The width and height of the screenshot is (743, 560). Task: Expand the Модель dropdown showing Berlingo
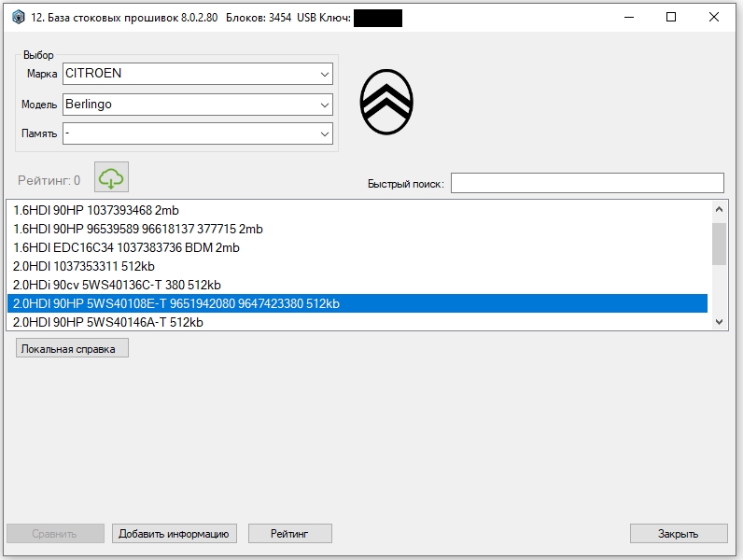click(x=198, y=105)
